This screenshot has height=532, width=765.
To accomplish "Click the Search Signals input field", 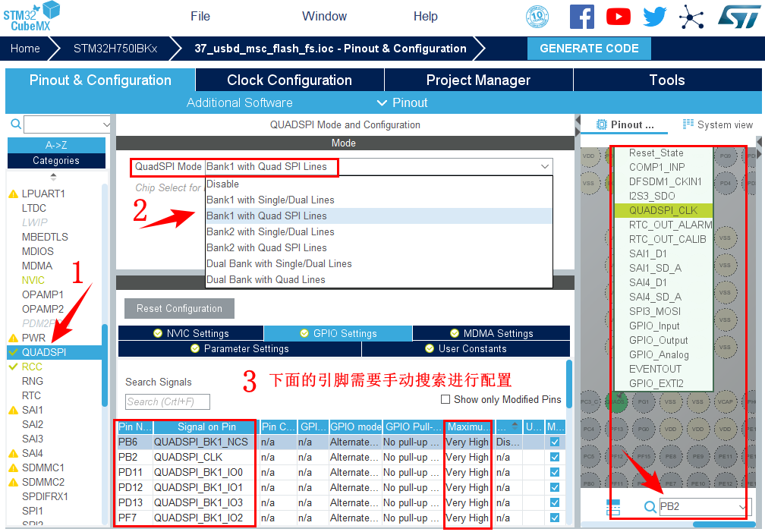I will pyautogui.click(x=168, y=401).
